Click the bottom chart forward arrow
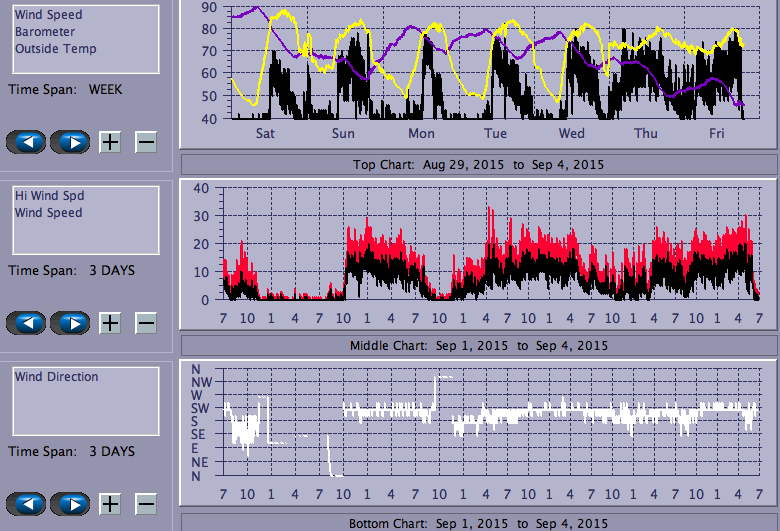Image resolution: width=780 pixels, height=531 pixels. (70, 504)
